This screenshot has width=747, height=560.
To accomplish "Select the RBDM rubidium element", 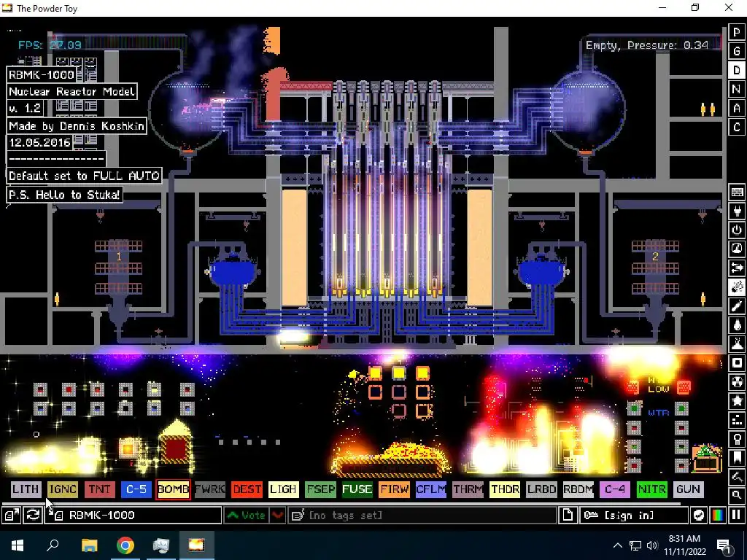I will [x=578, y=489].
